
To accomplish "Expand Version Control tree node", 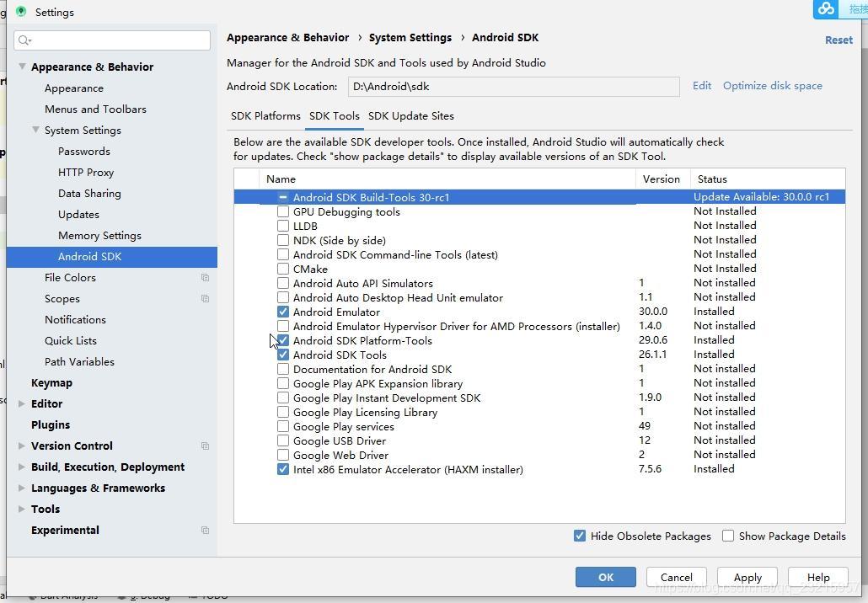I will 22,446.
